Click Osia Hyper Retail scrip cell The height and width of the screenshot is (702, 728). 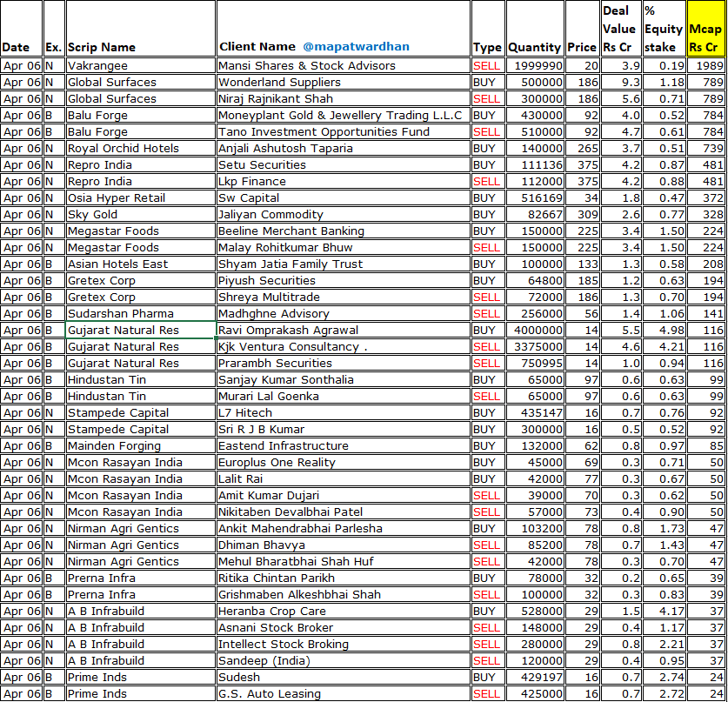click(141, 197)
